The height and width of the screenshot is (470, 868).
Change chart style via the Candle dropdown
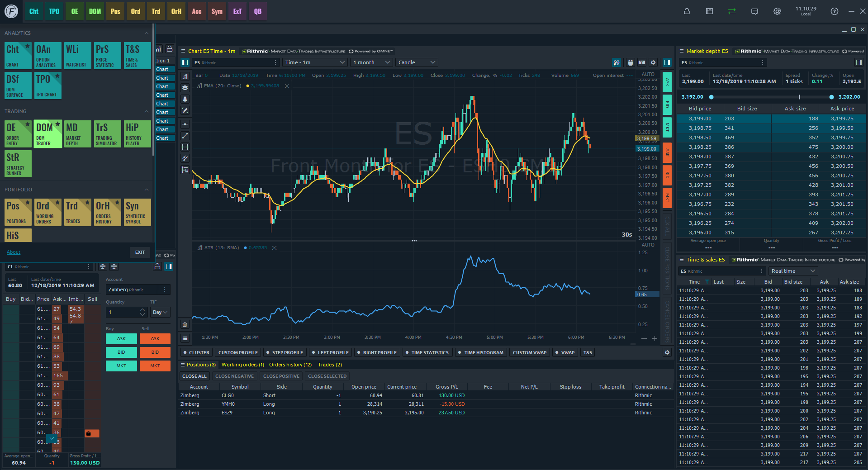click(416, 62)
